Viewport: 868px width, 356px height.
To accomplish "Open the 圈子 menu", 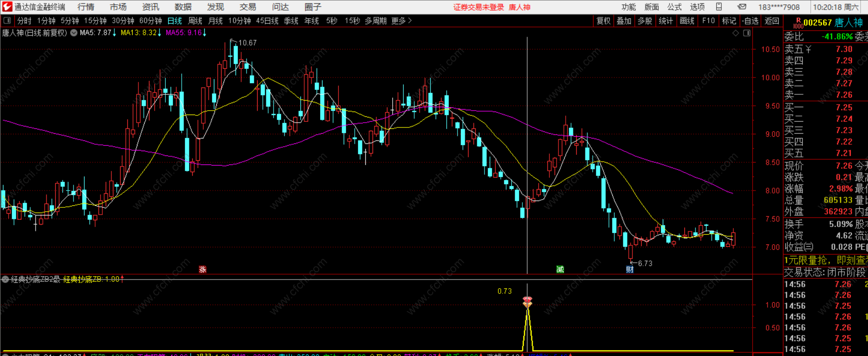I will (313, 7).
